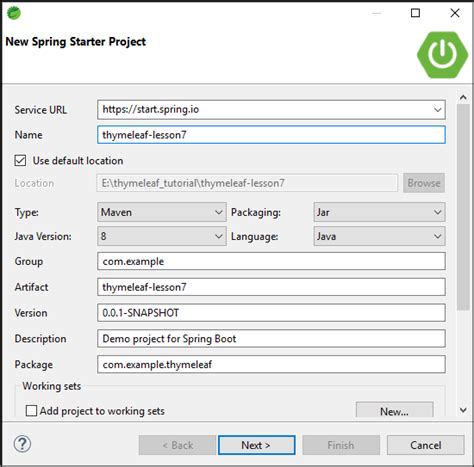Click the Name input field
The height and width of the screenshot is (467, 474).
271,135
